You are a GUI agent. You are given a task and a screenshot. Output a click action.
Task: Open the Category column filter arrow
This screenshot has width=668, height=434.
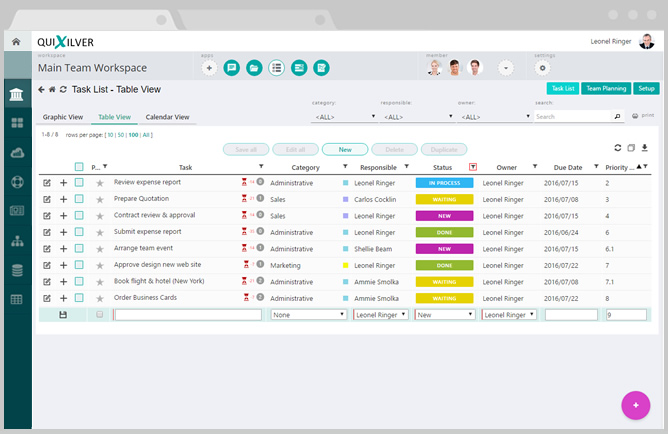coord(345,167)
